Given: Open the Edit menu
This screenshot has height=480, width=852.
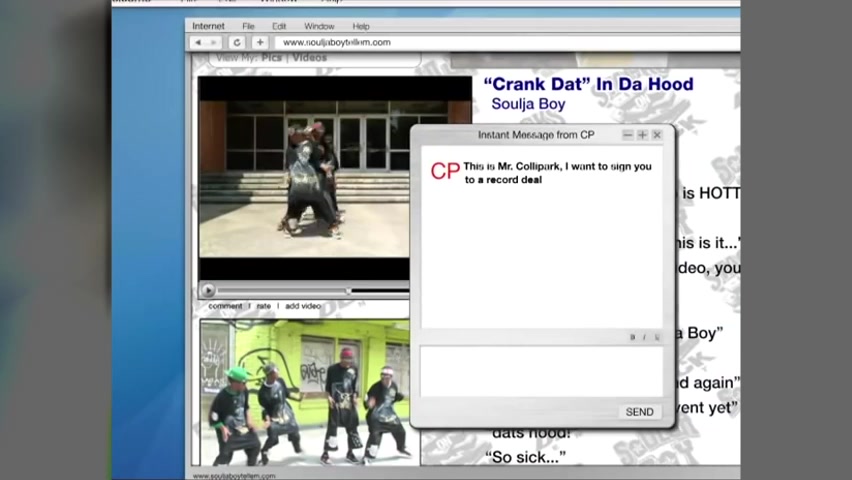Looking at the screenshot, I should tap(279, 26).
